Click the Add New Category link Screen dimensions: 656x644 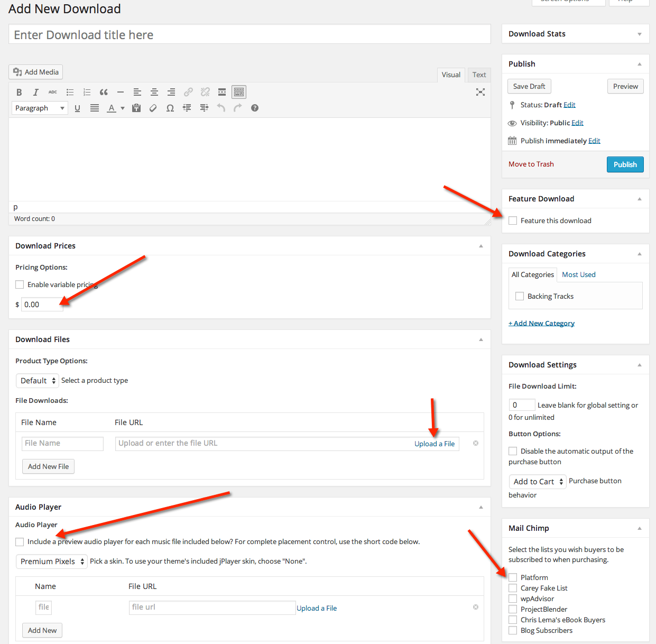tap(541, 323)
